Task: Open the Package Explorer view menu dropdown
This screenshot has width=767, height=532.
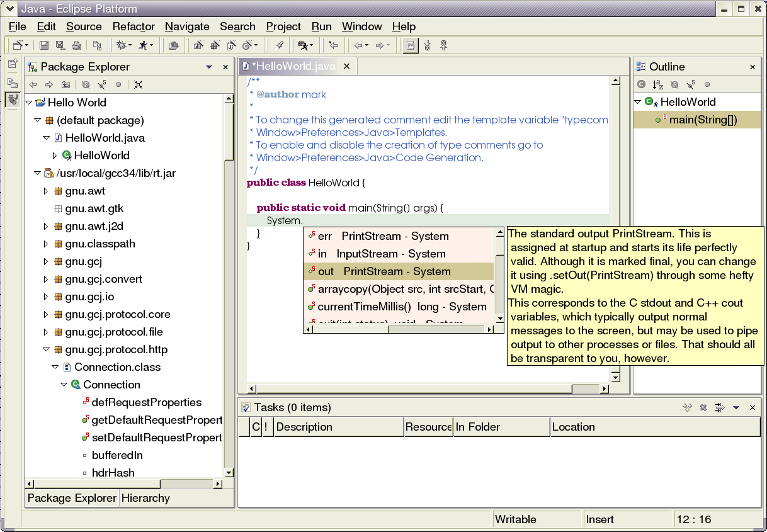Action: pyautogui.click(x=209, y=67)
